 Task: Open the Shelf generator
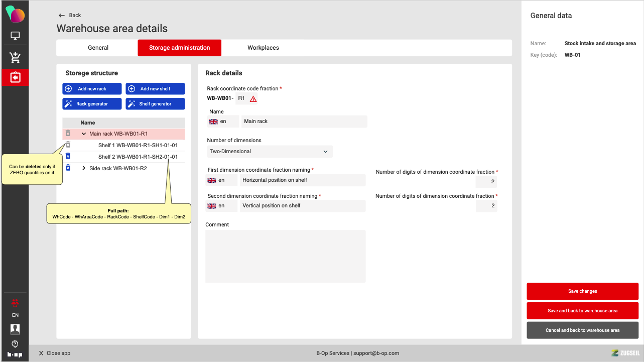[155, 104]
